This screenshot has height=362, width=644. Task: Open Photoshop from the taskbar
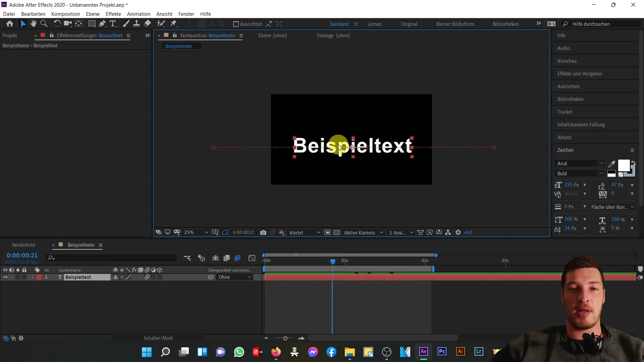[x=442, y=352]
